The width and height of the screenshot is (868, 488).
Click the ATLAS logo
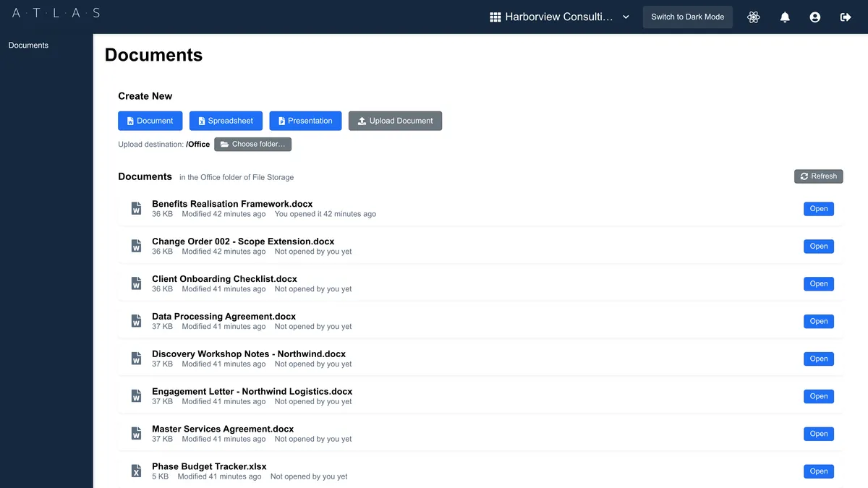(x=56, y=13)
